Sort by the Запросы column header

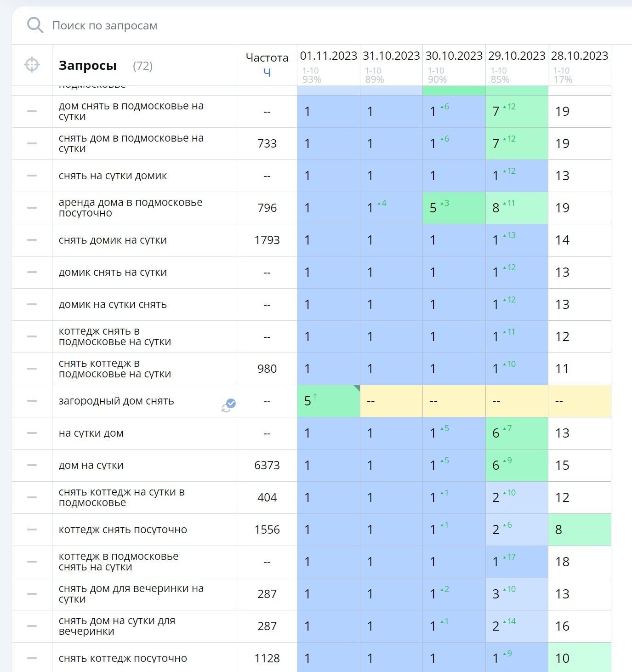(x=87, y=66)
